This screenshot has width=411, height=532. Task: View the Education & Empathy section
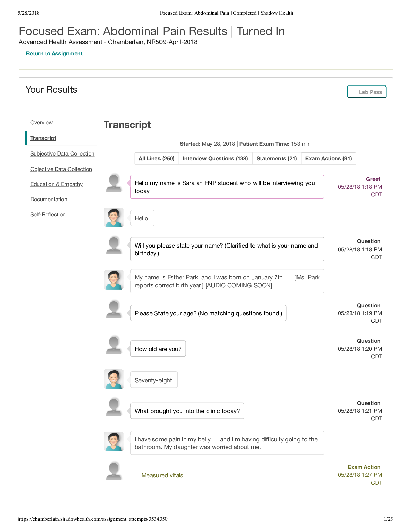tap(56, 184)
